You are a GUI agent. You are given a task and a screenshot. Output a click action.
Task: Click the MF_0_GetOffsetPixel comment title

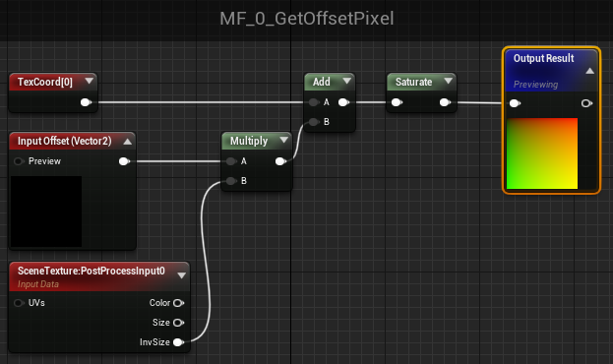(307, 19)
